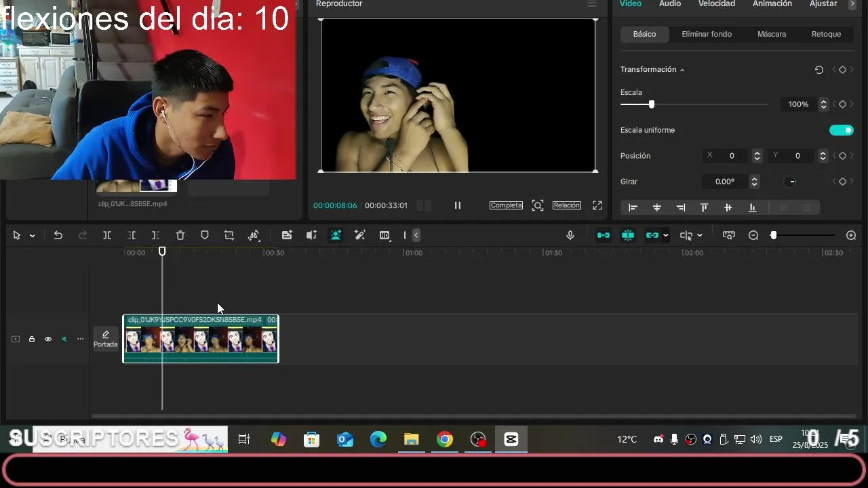This screenshot has width=868, height=488.
Task: Open the crop tool in timeline toolbar
Action: pyautogui.click(x=229, y=235)
